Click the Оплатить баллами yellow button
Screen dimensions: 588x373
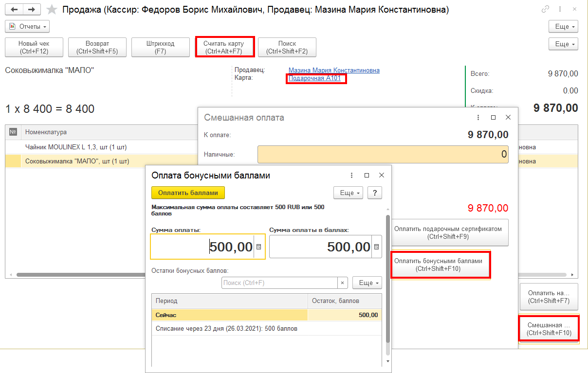(188, 193)
